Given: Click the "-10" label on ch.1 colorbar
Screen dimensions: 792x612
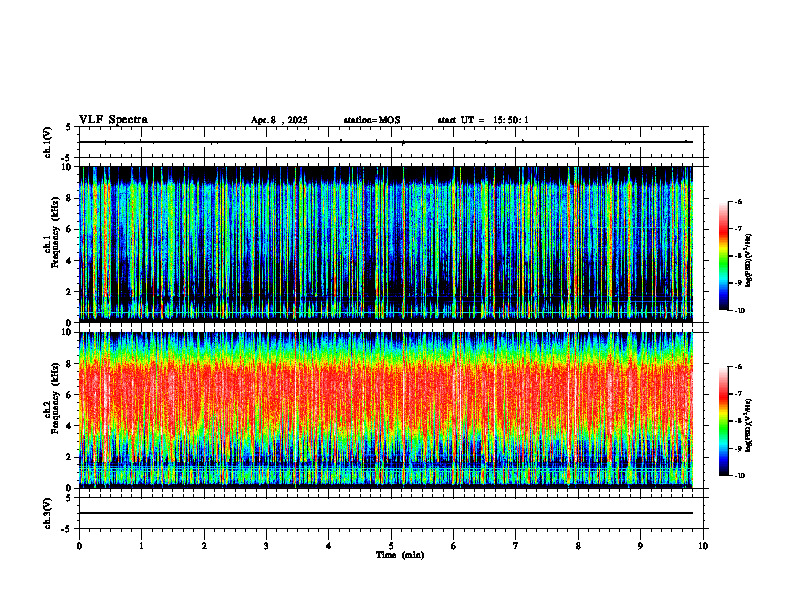Looking at the screenshot, I should click(739, 311).
